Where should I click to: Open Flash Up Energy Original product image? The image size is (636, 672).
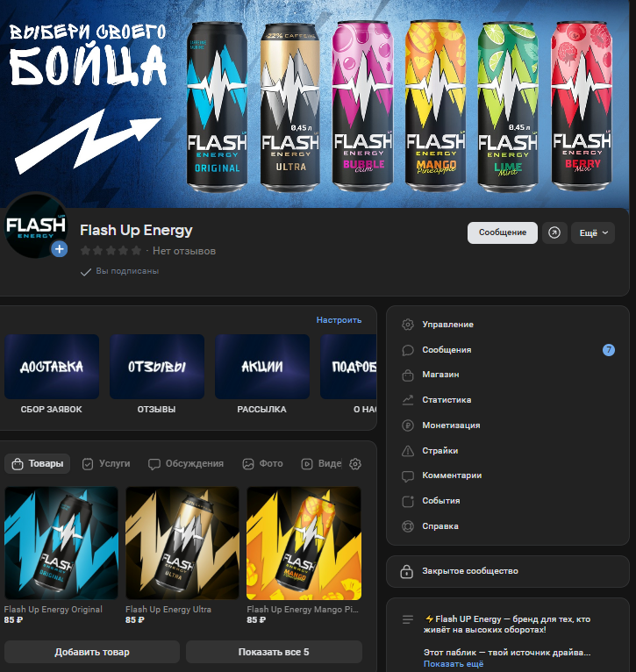click(x=61, y=543)
